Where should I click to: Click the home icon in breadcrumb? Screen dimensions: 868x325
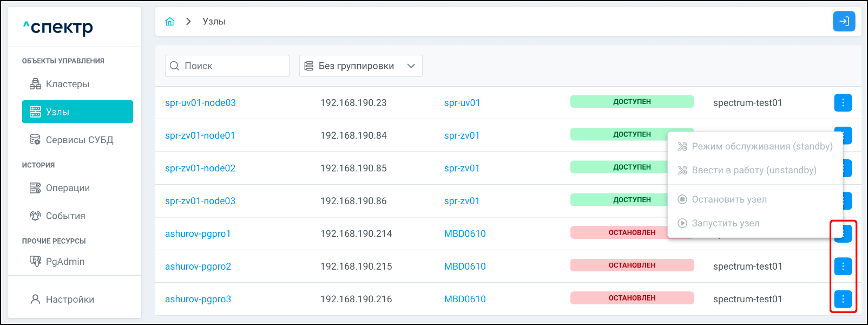[x=170, y=22]
